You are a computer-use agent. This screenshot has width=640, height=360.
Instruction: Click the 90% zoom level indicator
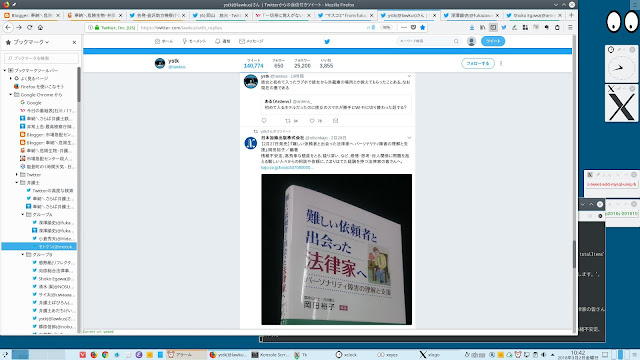(386, 27)
